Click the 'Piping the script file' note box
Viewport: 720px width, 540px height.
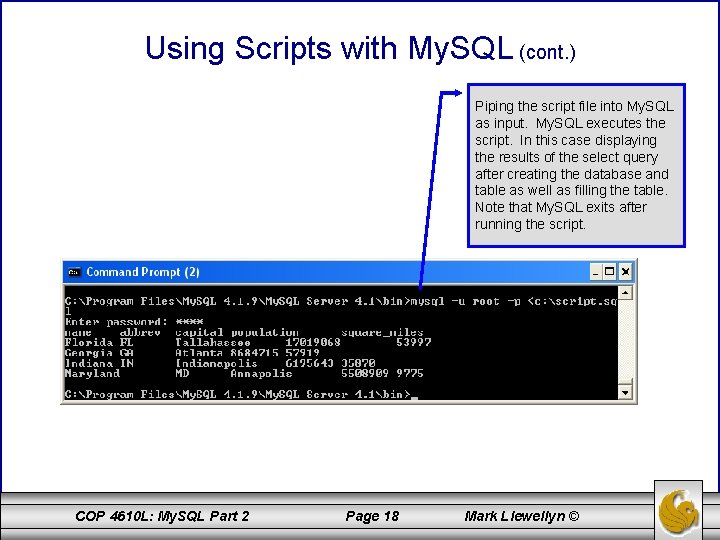click(576, 165)
